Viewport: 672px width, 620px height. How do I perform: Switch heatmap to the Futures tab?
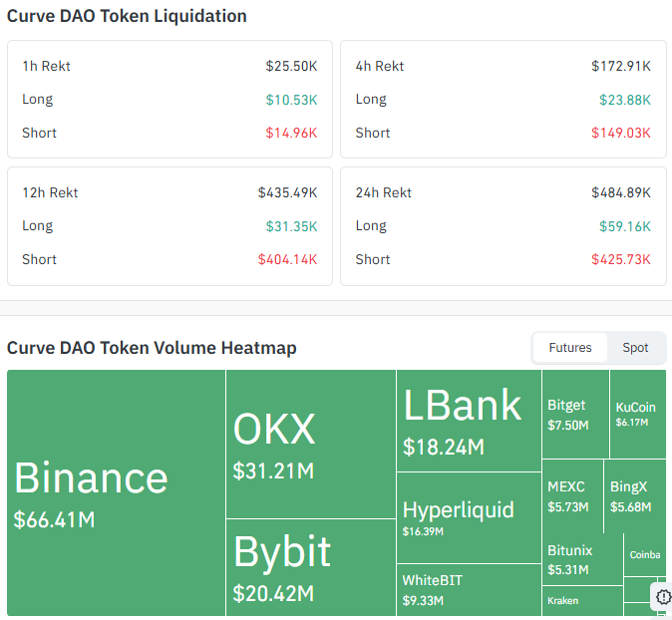(569, 348)
